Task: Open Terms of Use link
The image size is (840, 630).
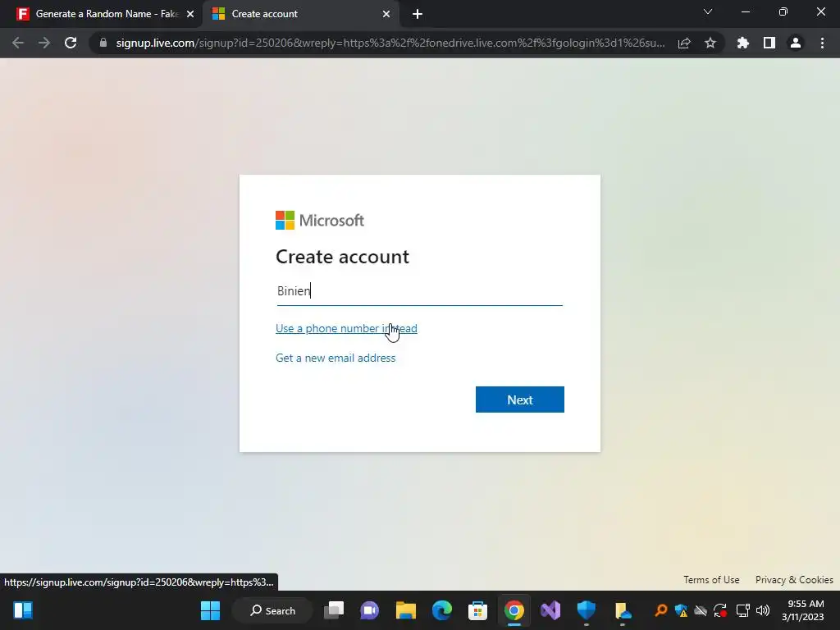Action: coord(711,580)
